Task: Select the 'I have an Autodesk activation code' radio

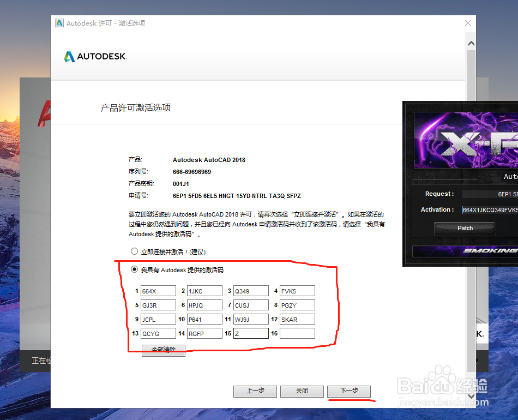Action: (134, 269)
